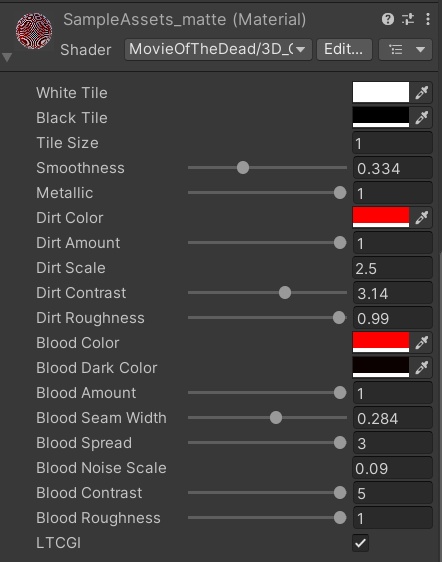Click the Smoothness value field 0.334
Viewport: 442px width, 562px height.
click(393, 168)
